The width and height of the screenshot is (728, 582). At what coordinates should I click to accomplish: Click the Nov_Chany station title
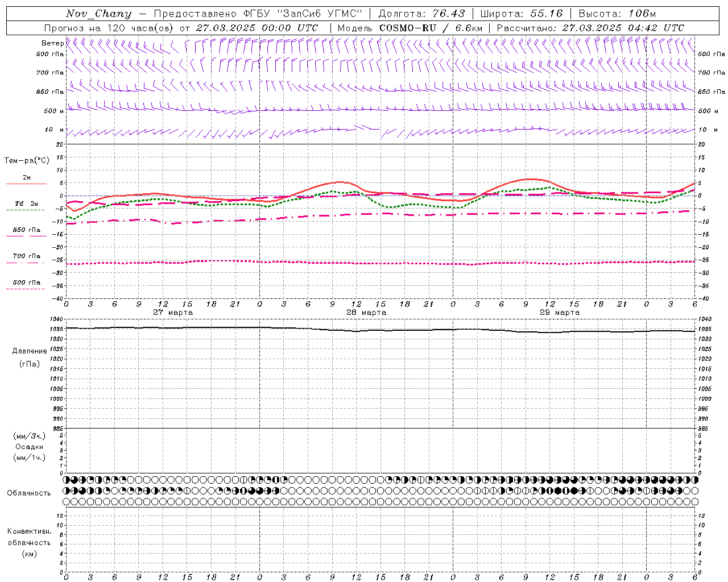click(98, 14)
